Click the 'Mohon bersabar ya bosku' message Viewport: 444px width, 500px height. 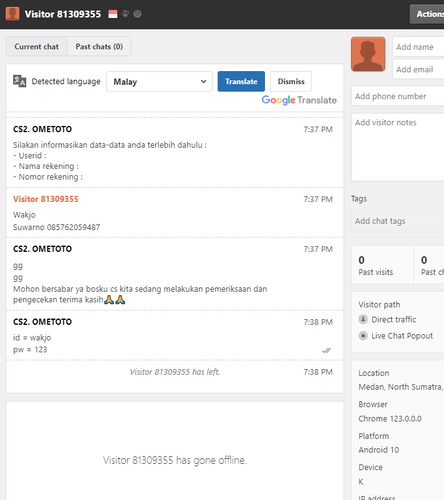(x=140, y=294)
